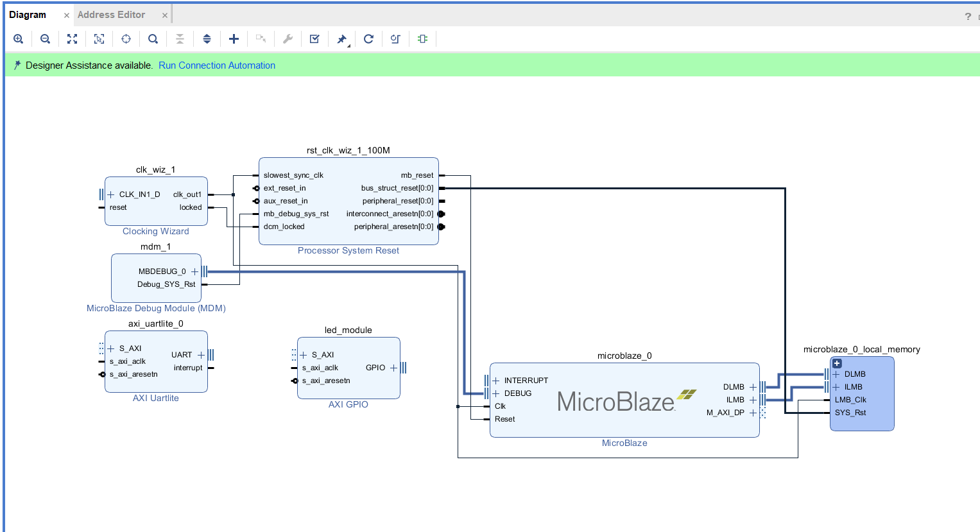The width and height of the screenshot is (980, 532).
Task: Click the Zoom In toolbar icon
Action: 19,39
